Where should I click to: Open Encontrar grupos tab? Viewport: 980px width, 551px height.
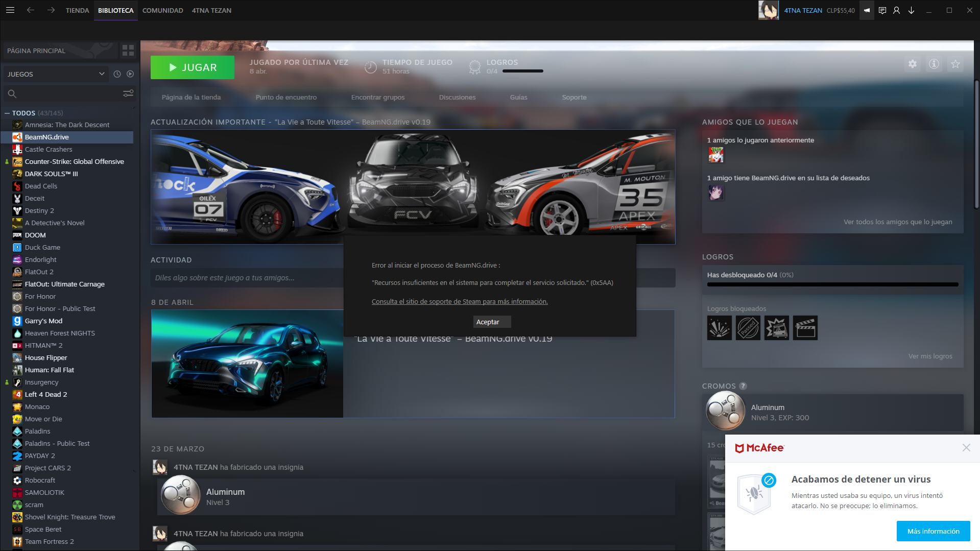(x=378, y=97)
